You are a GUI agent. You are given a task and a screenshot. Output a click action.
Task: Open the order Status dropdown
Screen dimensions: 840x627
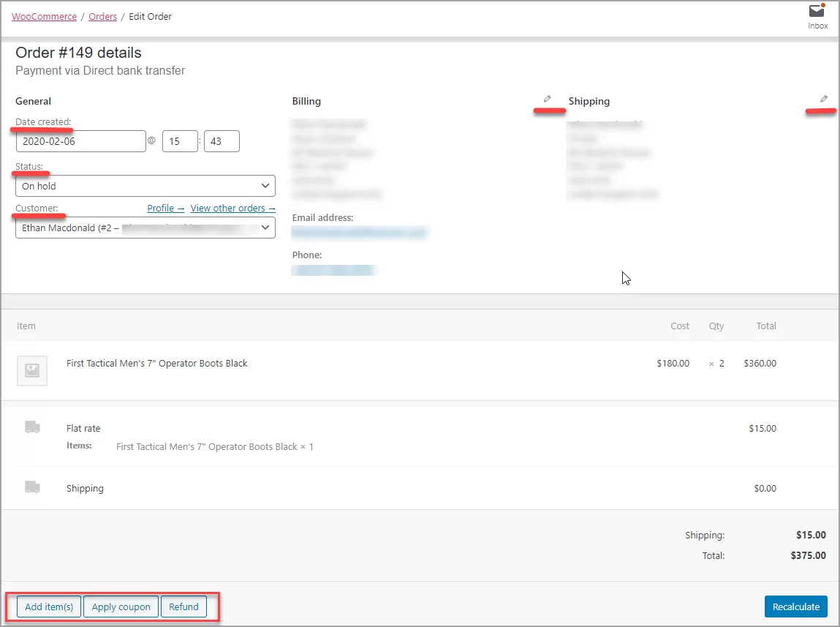(145, 186)
